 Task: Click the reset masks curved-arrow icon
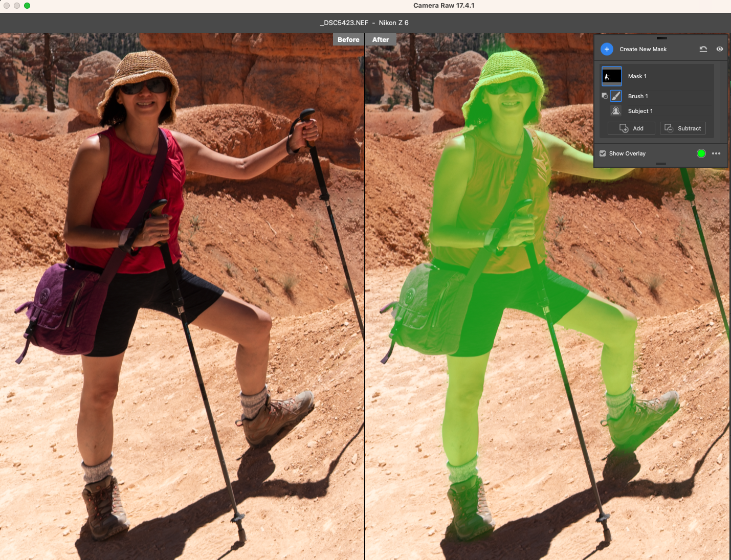tap(703, 49)
